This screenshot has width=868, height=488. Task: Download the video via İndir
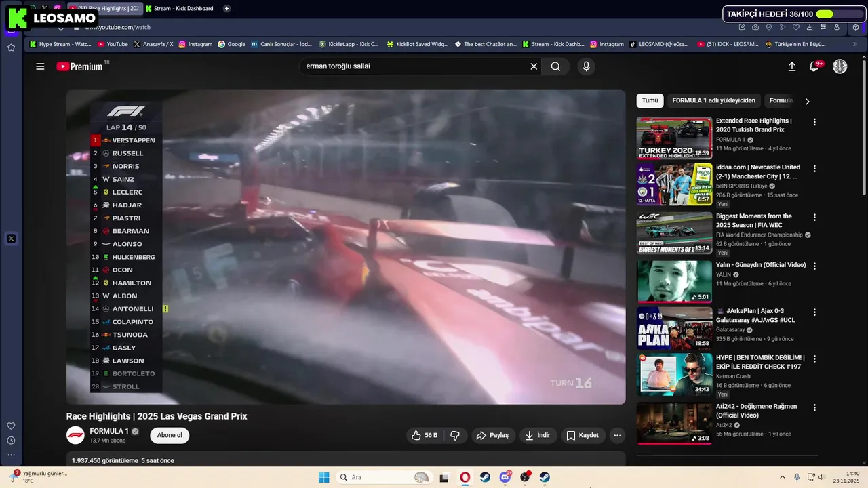[x=537, y=435]
